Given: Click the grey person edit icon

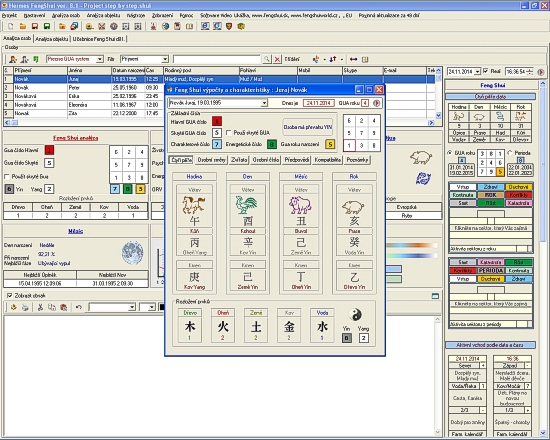Looking at the screenshot, I should tap(25, 59).
